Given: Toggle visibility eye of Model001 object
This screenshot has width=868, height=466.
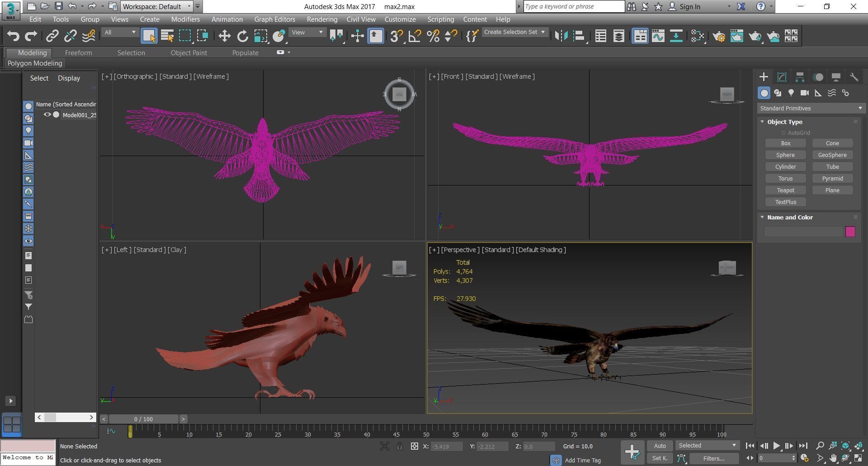Looking at the screenshot, I should pyautogui.click(x=47, y=115).
